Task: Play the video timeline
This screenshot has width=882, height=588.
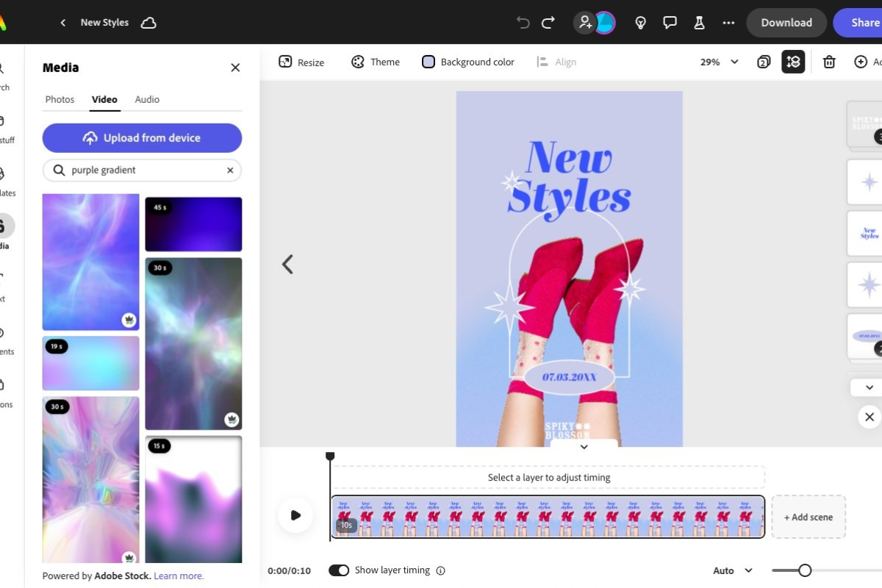Action: coord(295,515)
